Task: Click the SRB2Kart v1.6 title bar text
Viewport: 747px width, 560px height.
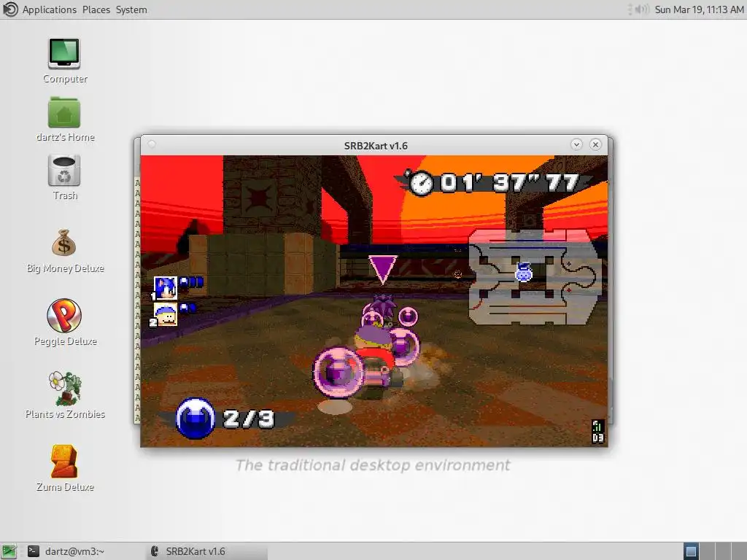Action: [376, 146]
